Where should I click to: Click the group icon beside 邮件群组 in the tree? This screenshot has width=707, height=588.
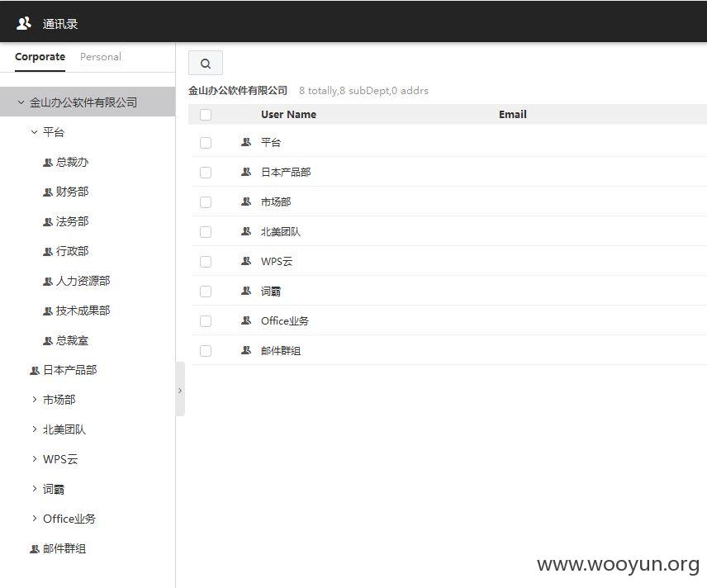point(35,549)
